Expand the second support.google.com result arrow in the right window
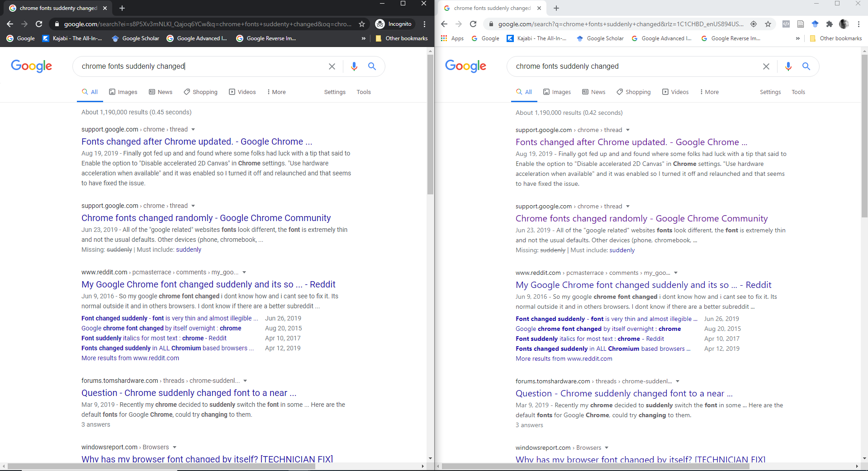The width and height of the screenshot is (868, 471). [x=628, y=207]
